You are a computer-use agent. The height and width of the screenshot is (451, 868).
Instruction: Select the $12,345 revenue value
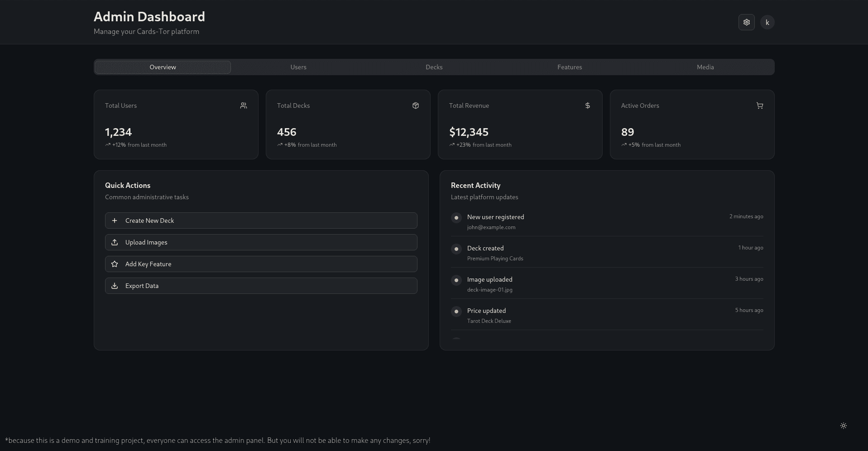(x=469, y=132)
